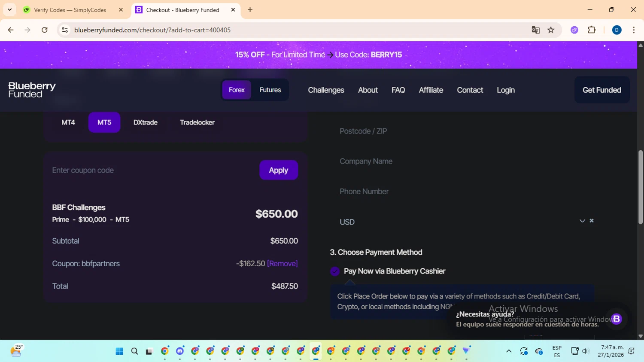Click the $487.50 total amount
The height and width of the screenshot is (362, 644).
[x=285, y=286]
